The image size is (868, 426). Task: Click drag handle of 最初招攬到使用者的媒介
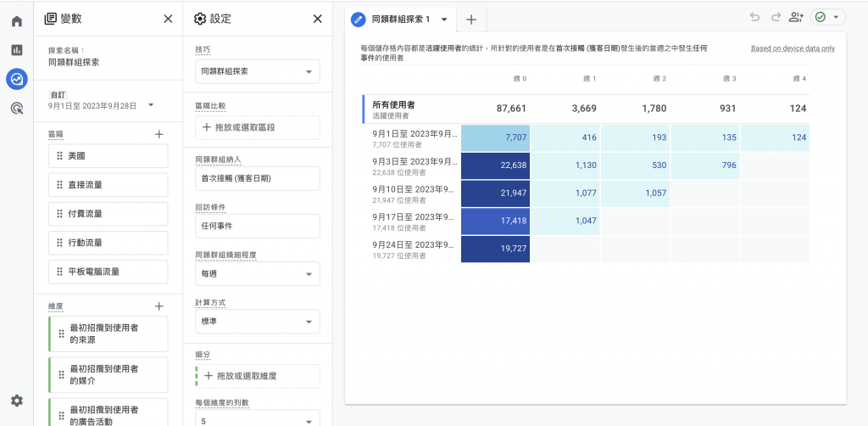[x=61, y=374]
